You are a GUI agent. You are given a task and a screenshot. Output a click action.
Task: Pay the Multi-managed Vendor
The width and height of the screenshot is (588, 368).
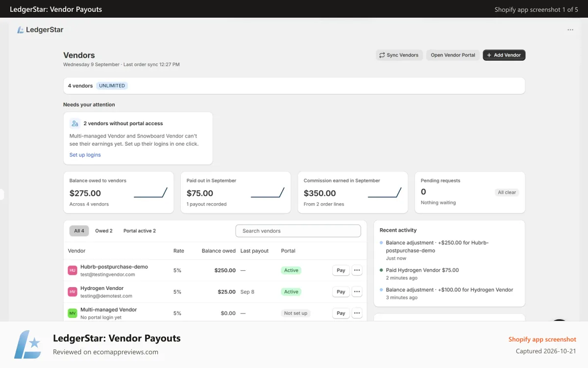click(341, 313)
